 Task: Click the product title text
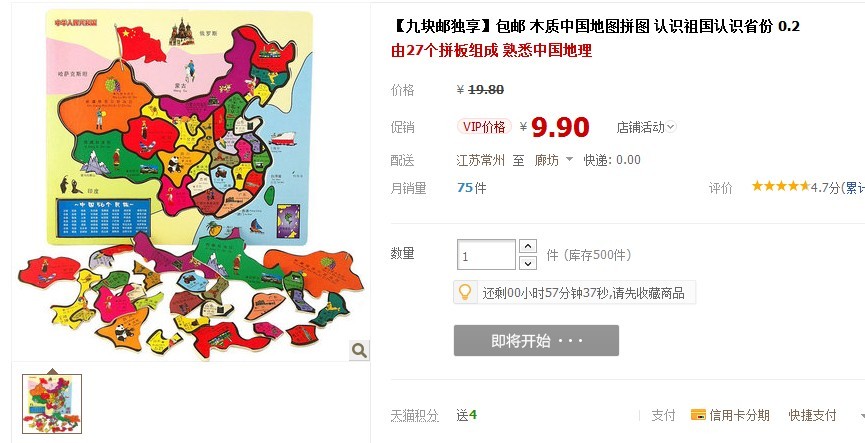(x=595, y=26)
